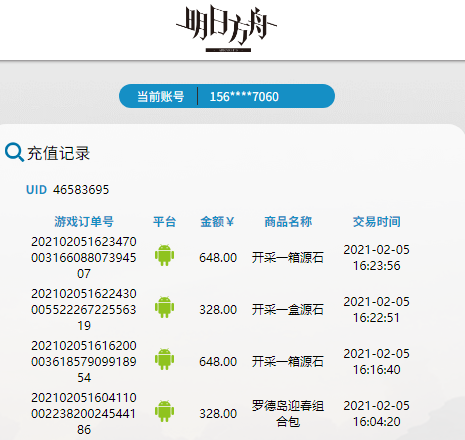The height and width of the screenshot is (440, 465).
Task: Click the product name 开采一盒源石
Action: click(x=288, y=309)
